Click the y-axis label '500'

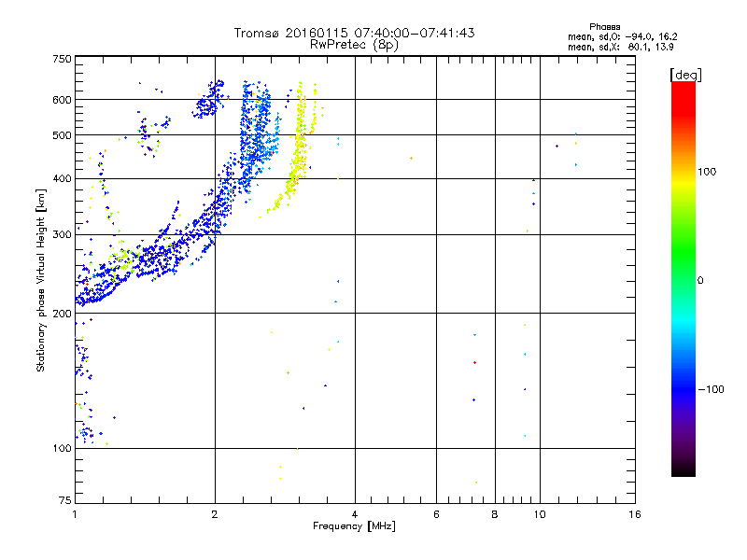[62, 135]
